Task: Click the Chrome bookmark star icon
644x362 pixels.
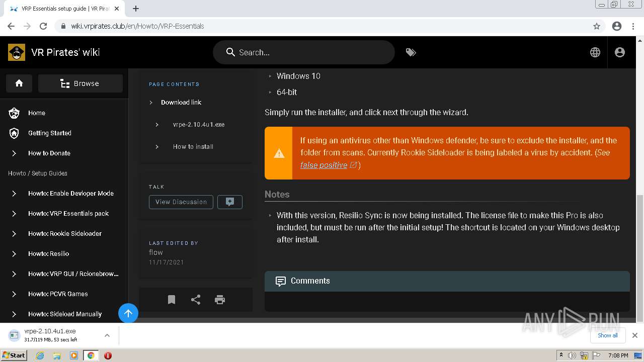Action: point(597,26)
